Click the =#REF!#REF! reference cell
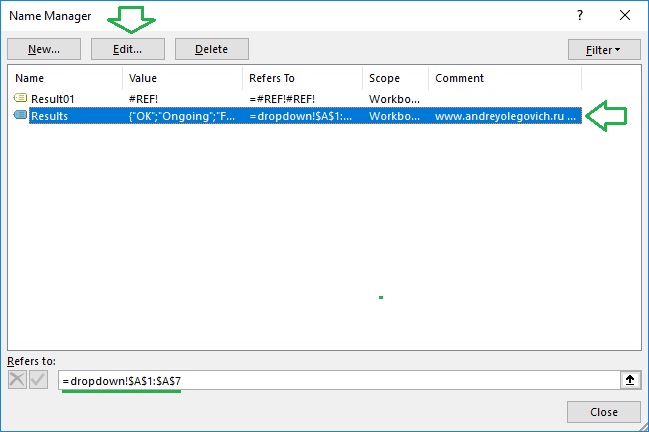 tap(282, 99)
